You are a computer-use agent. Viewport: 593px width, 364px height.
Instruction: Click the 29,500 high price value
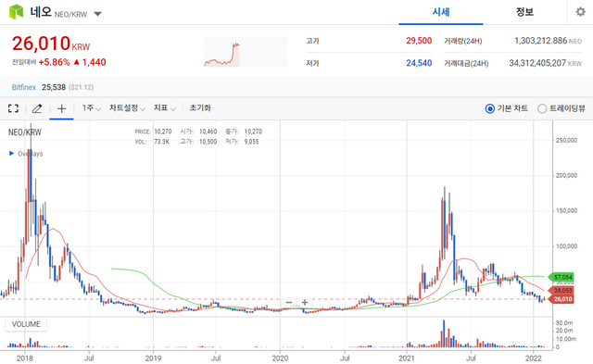[419, 41]
